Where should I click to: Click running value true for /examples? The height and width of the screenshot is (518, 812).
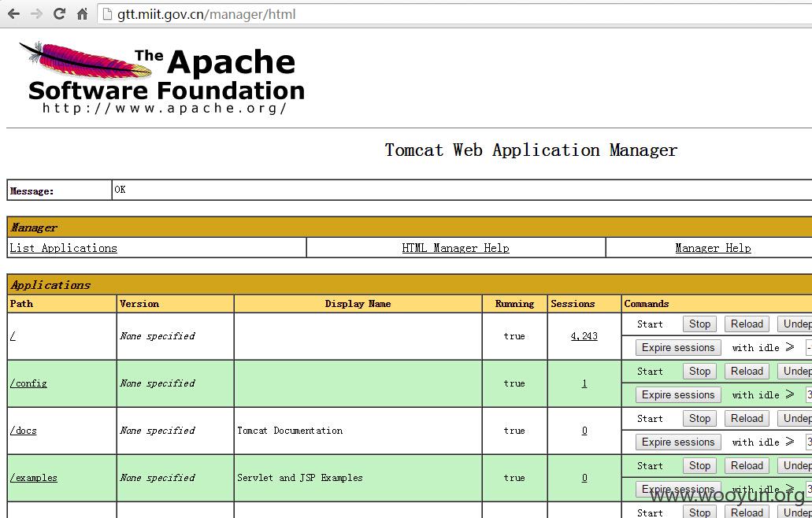(514, 478)
